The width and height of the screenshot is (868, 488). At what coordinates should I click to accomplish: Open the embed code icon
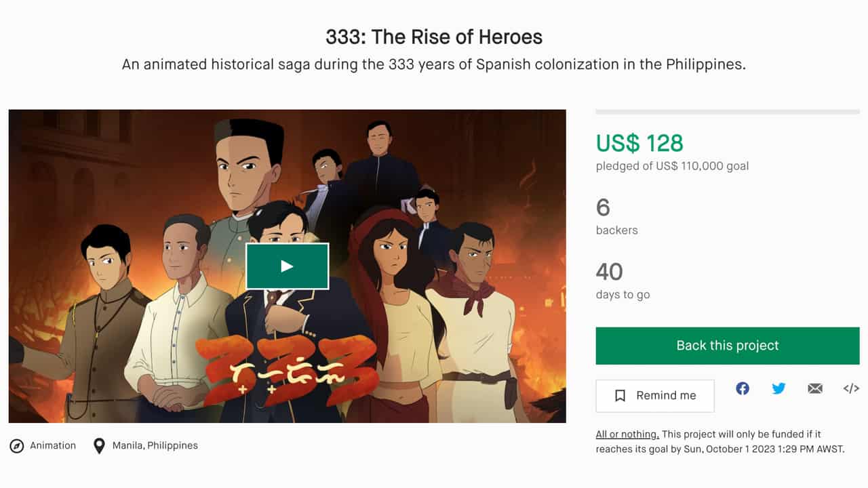click(x=851, y=388)
